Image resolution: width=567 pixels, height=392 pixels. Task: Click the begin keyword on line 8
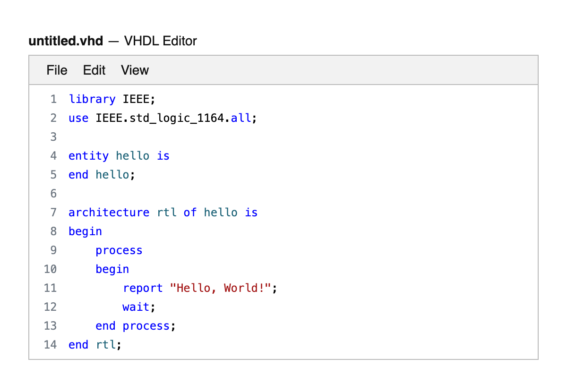(85, 231)
